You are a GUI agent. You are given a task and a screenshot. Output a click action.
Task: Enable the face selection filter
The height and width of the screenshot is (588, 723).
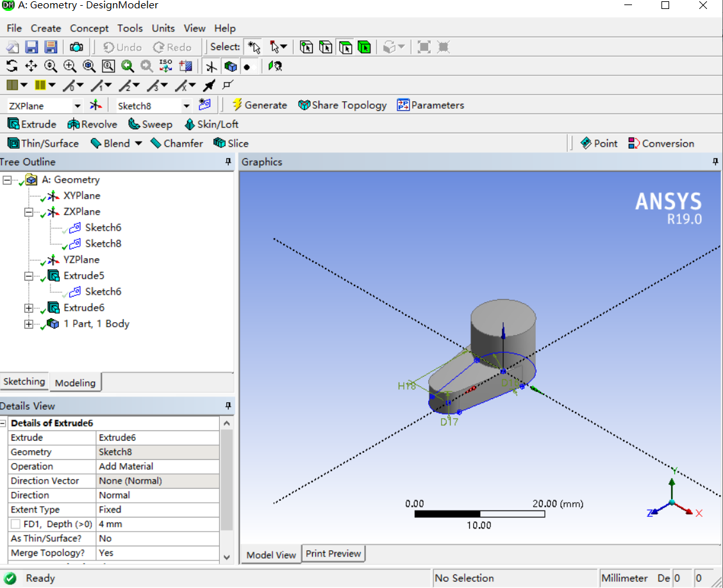[x=345, y=47]
